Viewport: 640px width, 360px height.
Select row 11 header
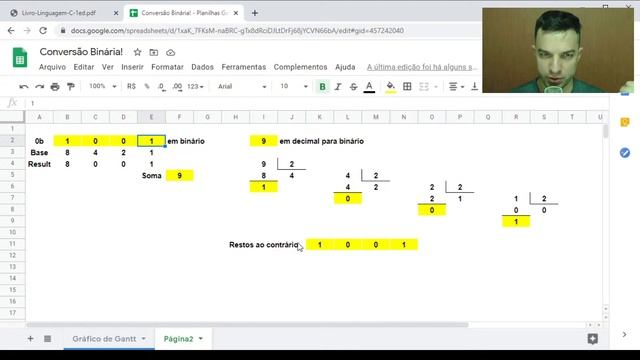click(13, 244)
